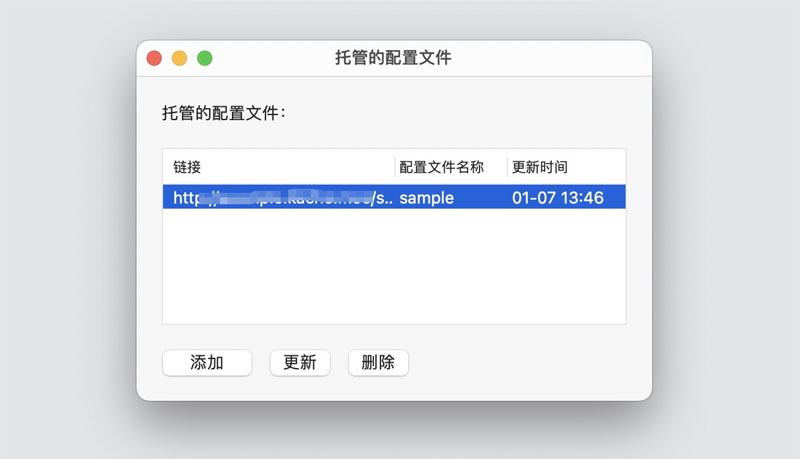The height and width of the screenshot is (459, 800).
Task: Select the "sample" configuration name cell
Action: click(x=427, y=198)
